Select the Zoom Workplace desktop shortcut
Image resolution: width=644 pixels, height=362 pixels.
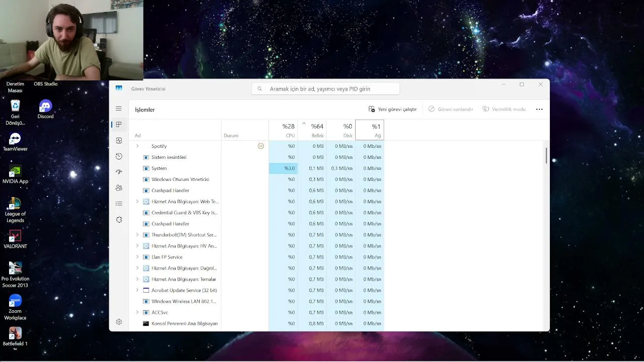[x=15, y=308]
